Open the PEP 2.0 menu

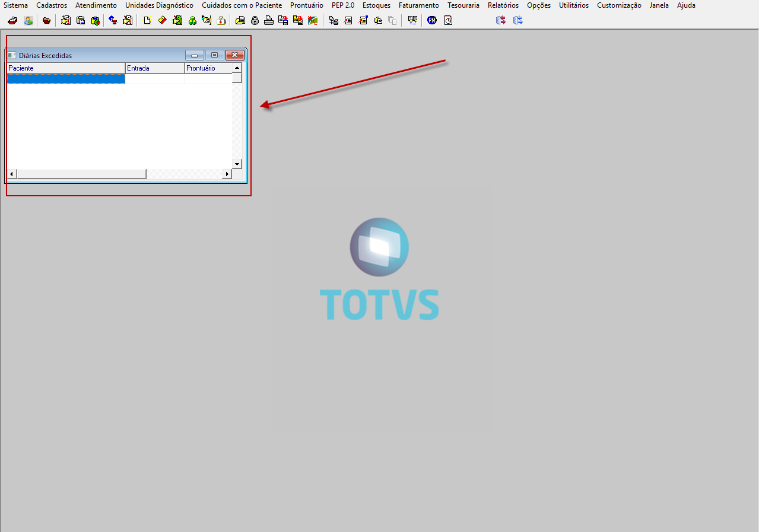[343, 5]
